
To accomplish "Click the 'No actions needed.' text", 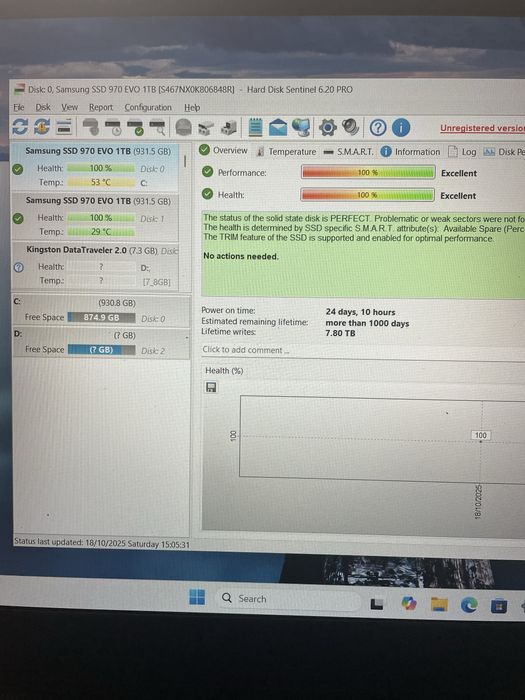I will 241,256.
